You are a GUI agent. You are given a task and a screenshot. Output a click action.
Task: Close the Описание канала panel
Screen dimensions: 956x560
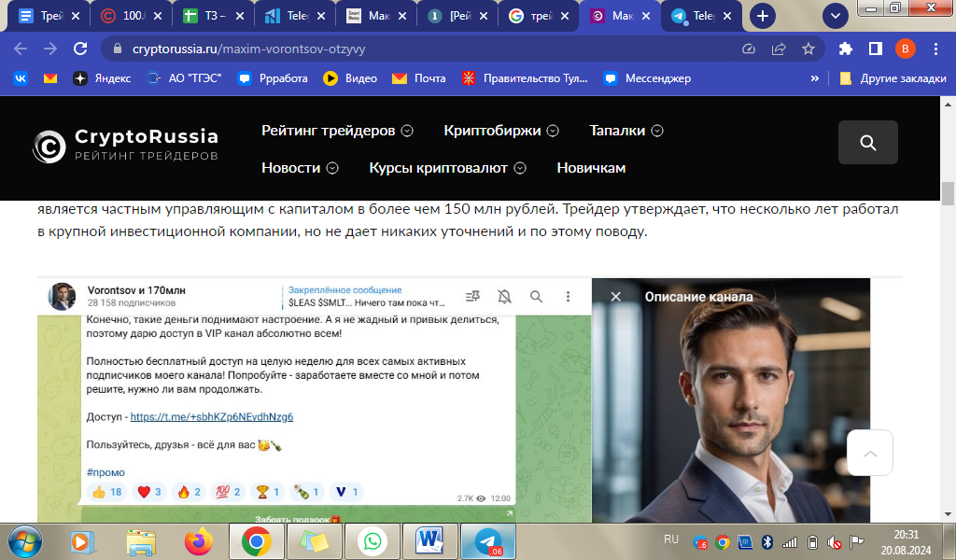pyautogui.click(x=616, y=297)
